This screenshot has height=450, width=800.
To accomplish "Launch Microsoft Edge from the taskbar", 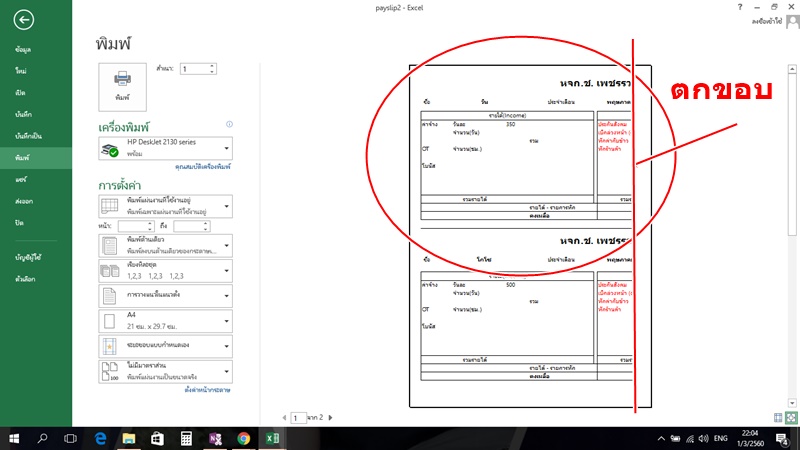I will [101, 439].
